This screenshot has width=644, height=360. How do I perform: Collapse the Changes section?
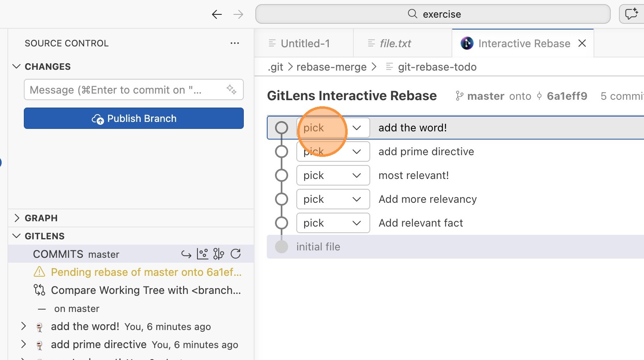click(x=16, y=66)
